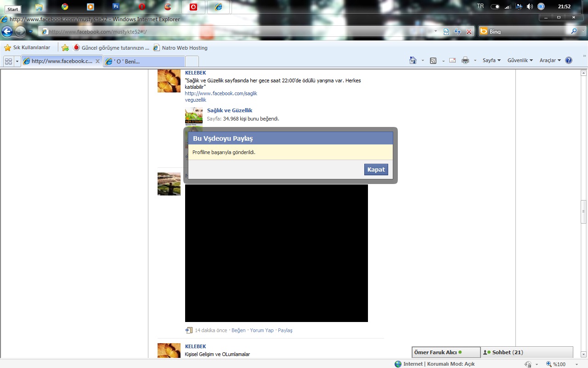Click the search magnifier icon

point(573,31)
